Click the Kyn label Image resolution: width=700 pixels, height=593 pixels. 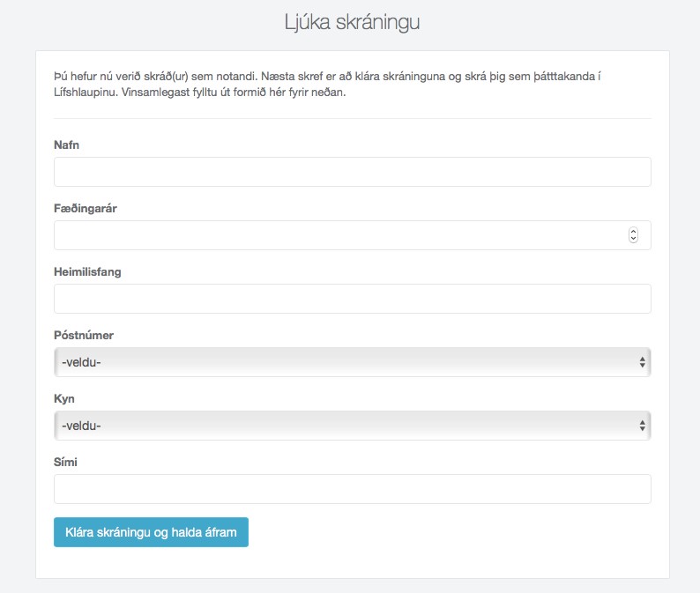pyautogui.click(x=63, y=399)
